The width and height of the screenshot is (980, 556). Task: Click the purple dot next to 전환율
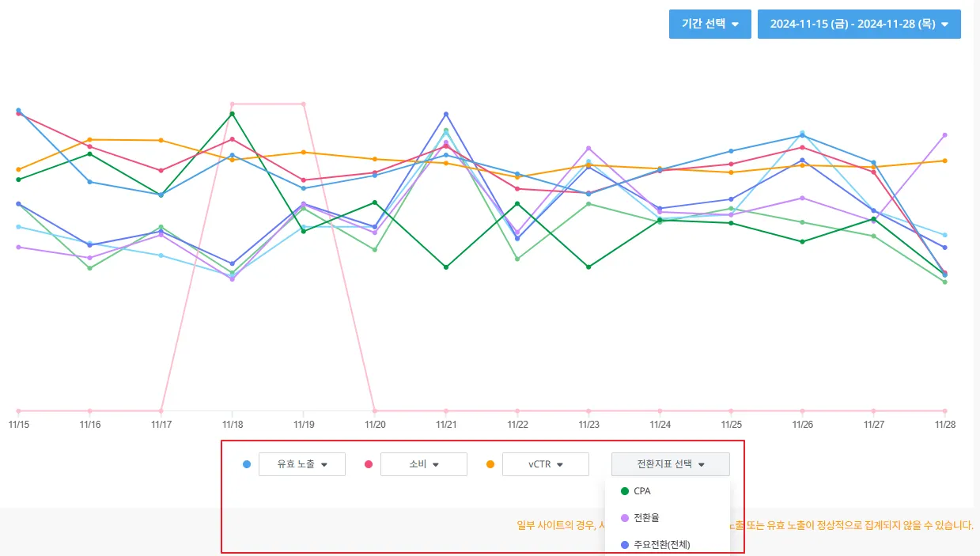pos(625,518)
